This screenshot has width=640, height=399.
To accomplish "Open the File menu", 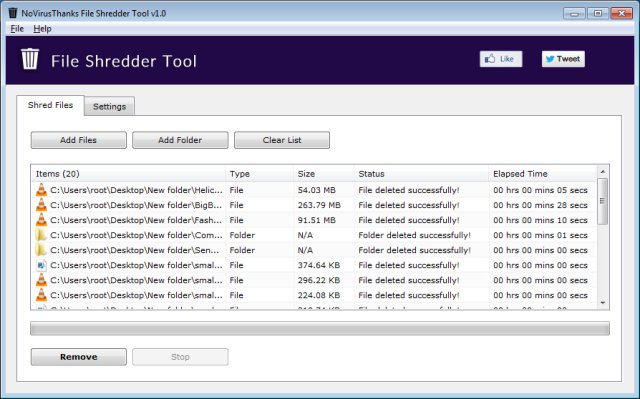I will (17, 29).
